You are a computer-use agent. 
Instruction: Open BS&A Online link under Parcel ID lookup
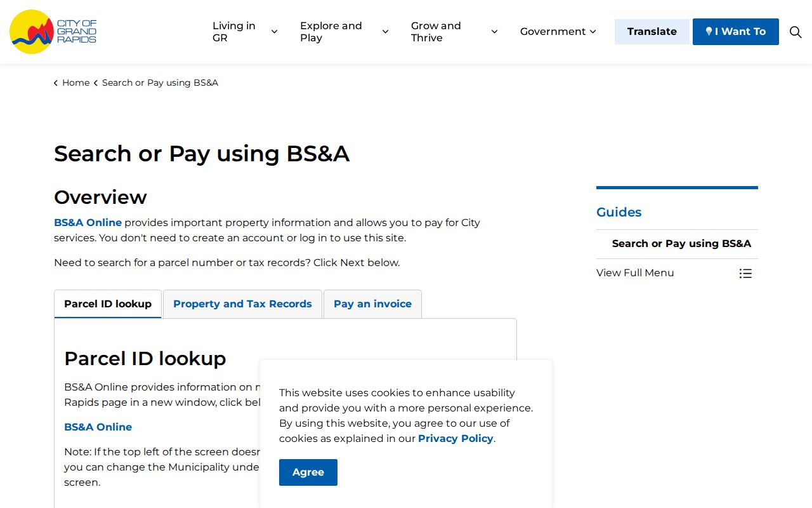pos(98,427)
